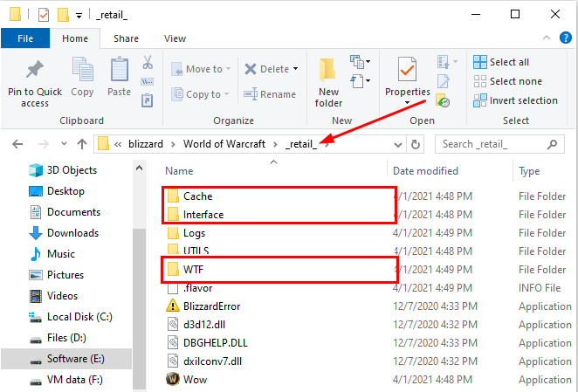Click the Rename button
The width and height of the screenshot is (578, 392).
tap(270, 94)
